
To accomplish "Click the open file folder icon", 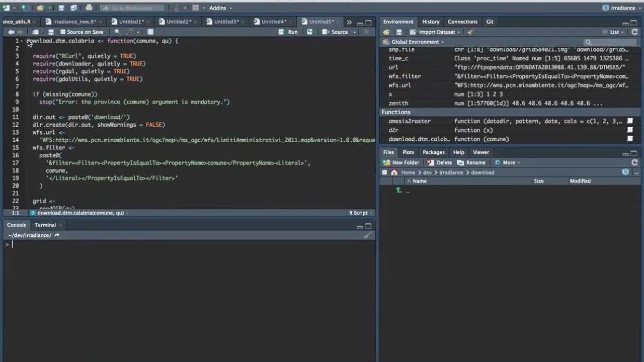I will [x=40, y=8].
